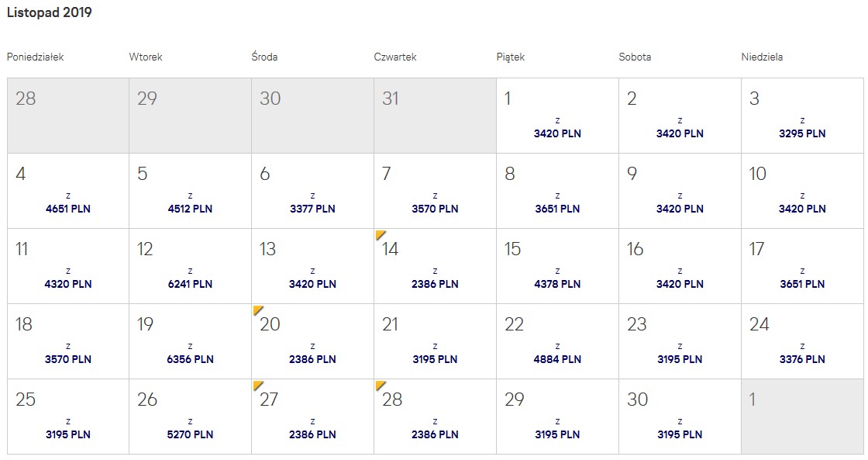Pick November 24 with 3376 PLN fare

point(802,341)
